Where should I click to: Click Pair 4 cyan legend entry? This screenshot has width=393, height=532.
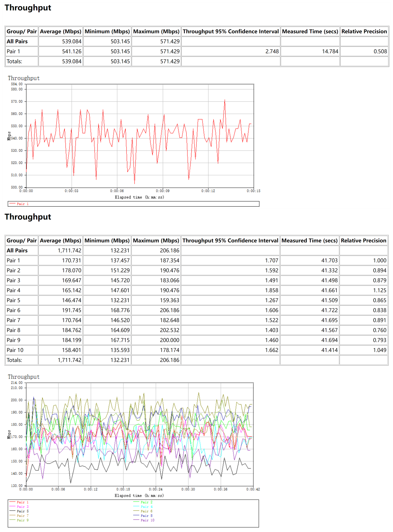(146, 507)
